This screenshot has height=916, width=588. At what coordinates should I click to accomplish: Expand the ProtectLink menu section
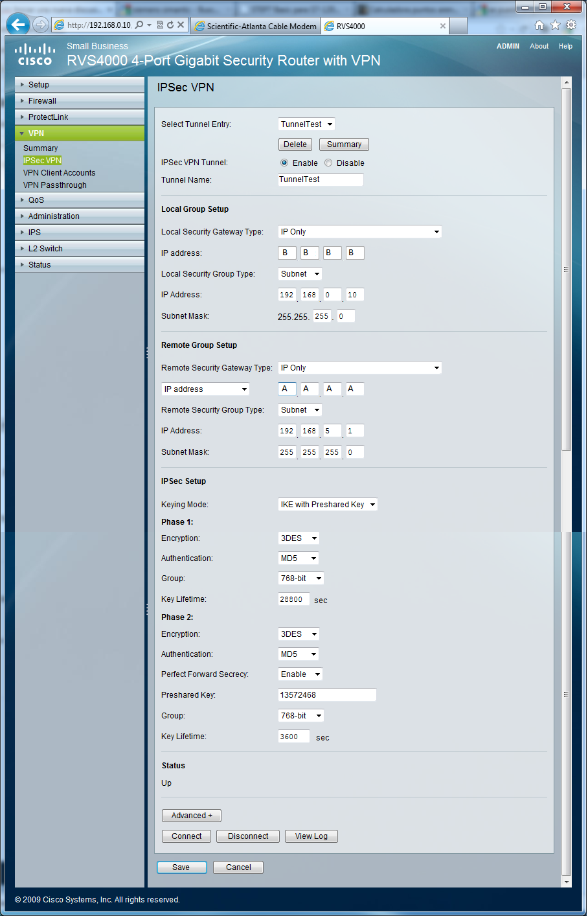coord(80,117)
